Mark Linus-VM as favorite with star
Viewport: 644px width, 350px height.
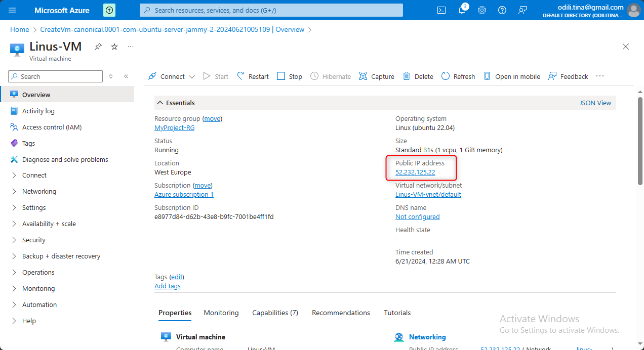click(114, 47)
